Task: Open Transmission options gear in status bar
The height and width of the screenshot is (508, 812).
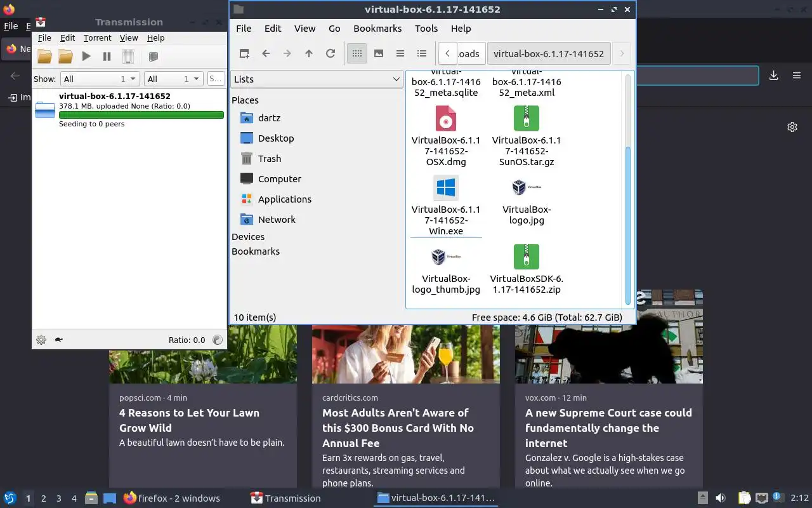Action: point(41,340)
